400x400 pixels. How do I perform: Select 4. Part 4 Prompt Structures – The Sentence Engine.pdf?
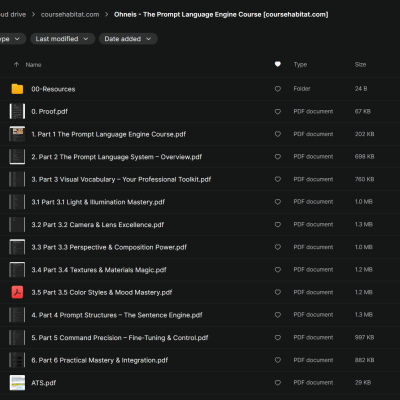tap(117, 315)
